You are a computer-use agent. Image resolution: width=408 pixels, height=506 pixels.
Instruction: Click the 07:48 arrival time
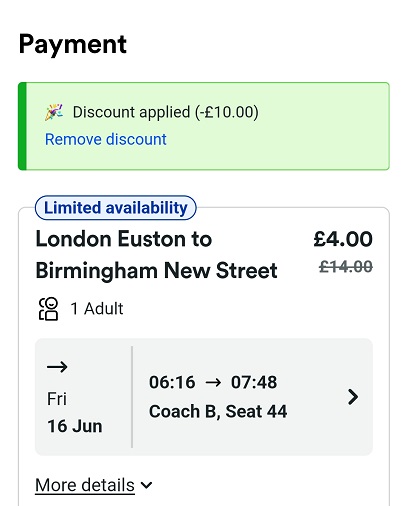coord(254,382)
